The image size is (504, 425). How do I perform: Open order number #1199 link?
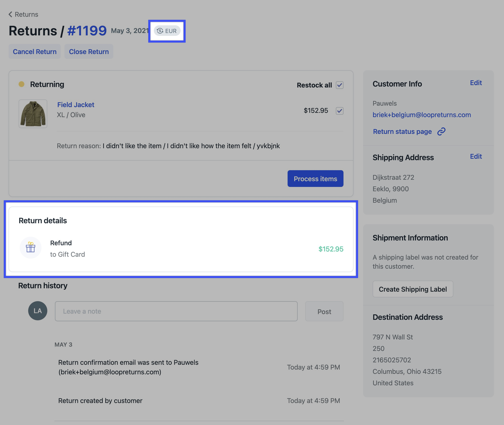tap(87, 31)
